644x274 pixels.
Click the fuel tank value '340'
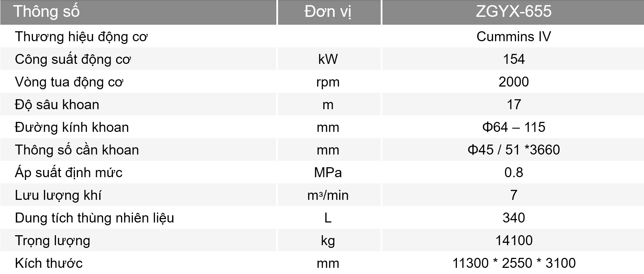pos(514,218)
